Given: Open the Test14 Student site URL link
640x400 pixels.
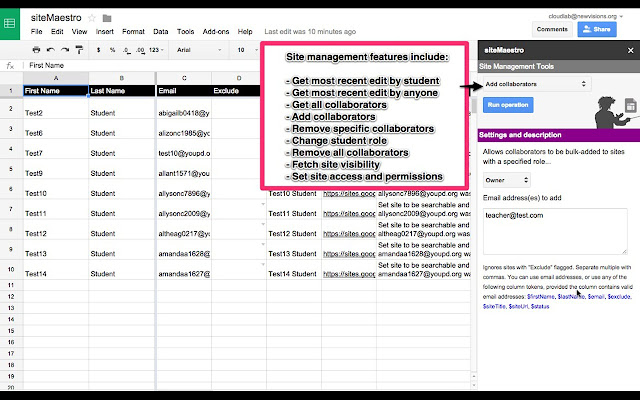Looking at the screenshot, I should click(349, 274).
